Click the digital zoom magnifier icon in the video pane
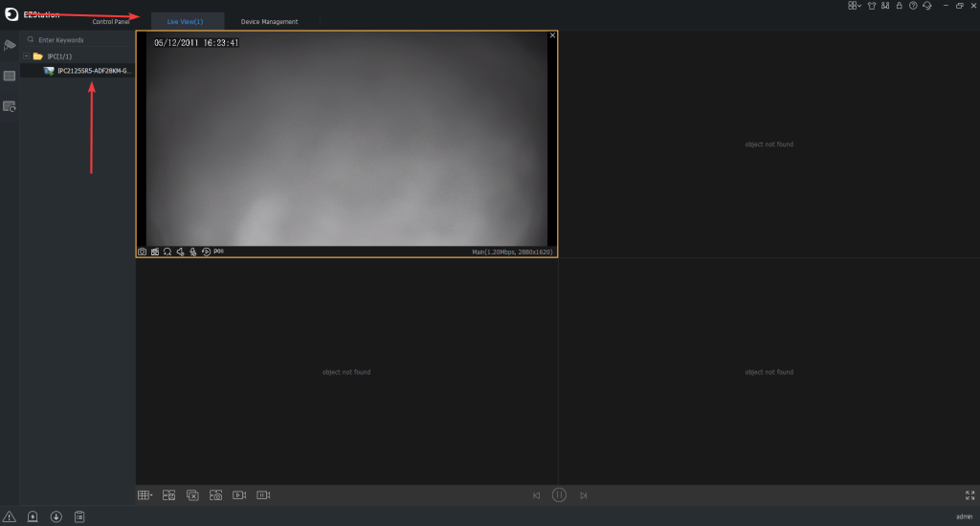 click(x=167, y=252)
